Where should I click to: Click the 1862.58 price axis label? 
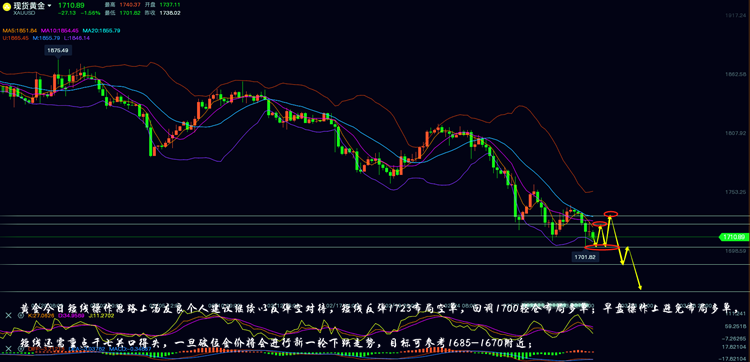[736, 74]
